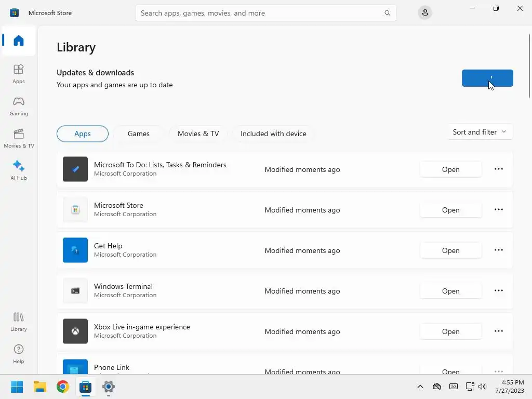Click the 'Windows Terminal' app name
This screenshot has height=399, width=532.
pyautogui.click(x=123, y=286)
